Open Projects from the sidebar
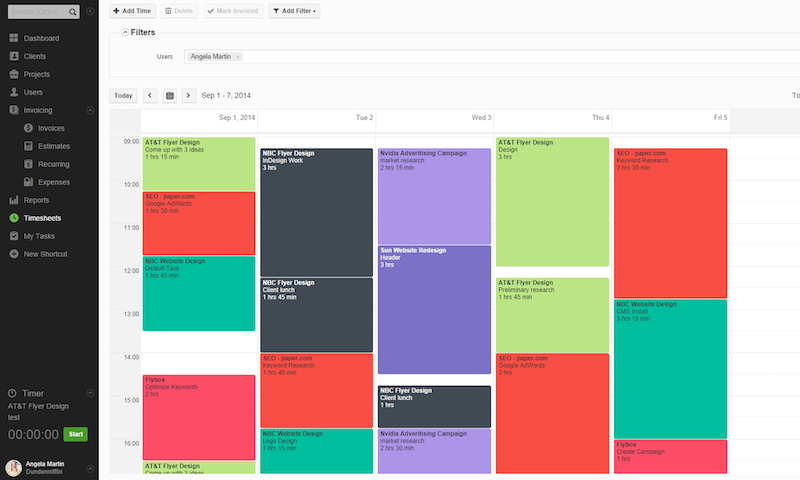 pos(37,74)
